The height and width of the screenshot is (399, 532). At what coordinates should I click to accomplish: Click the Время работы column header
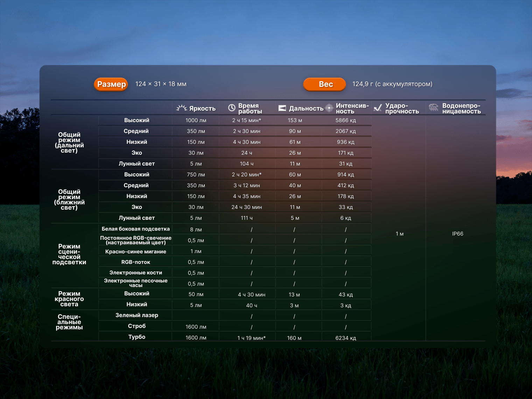pos(250,108)
